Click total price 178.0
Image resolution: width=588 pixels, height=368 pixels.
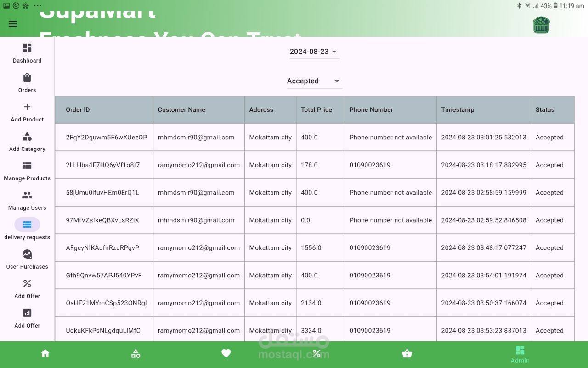(x=309, y=165)
